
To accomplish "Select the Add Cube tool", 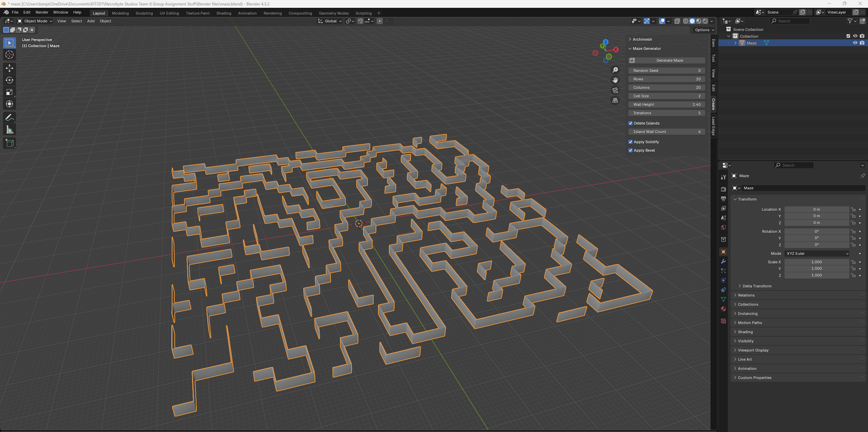I will 10,143.
